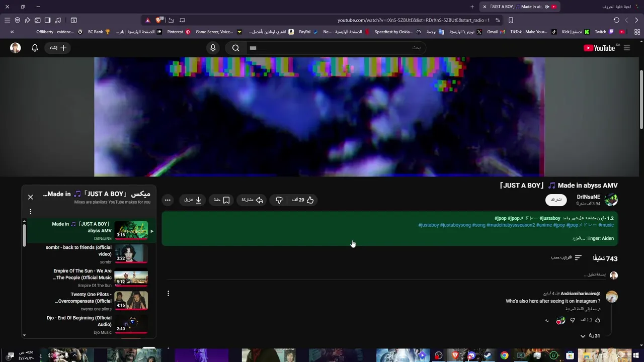Close the mix playlist panel
The height and width of the screenshot is (362, 644).
tap(30, 197)
